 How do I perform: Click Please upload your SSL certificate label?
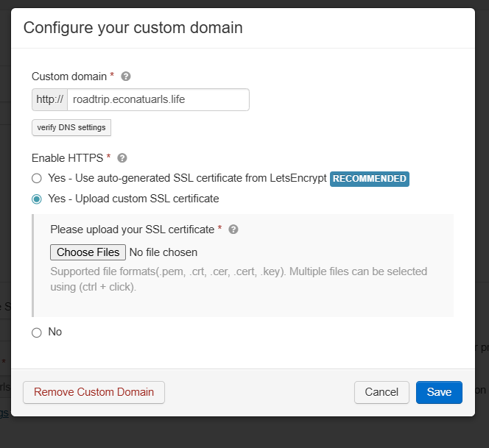132,230
